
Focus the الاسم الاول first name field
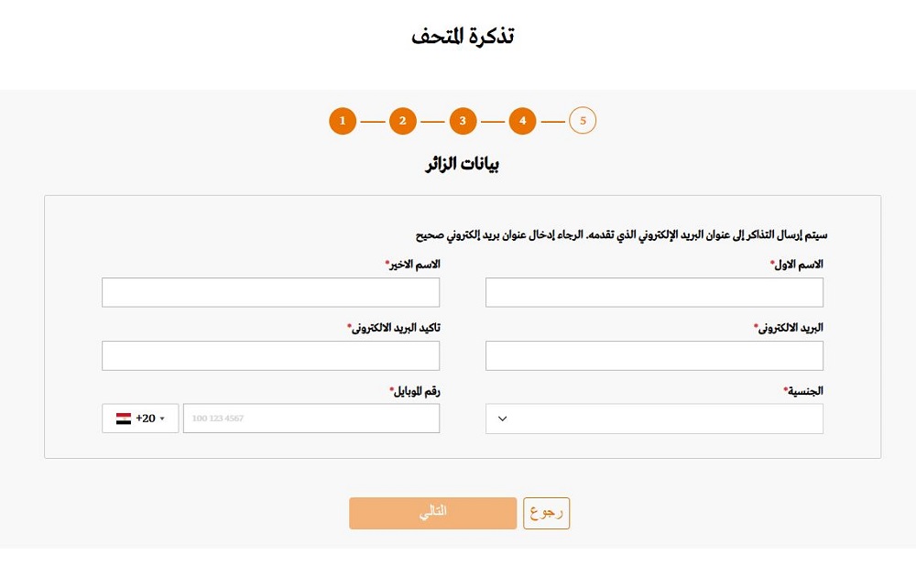pyautogui.click(x=654, y=292)
